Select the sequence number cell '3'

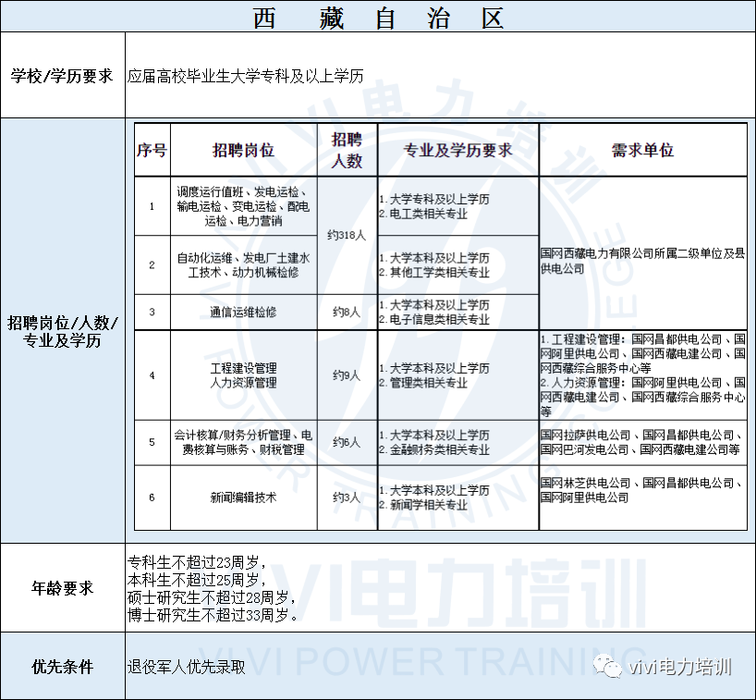[152, 313]
